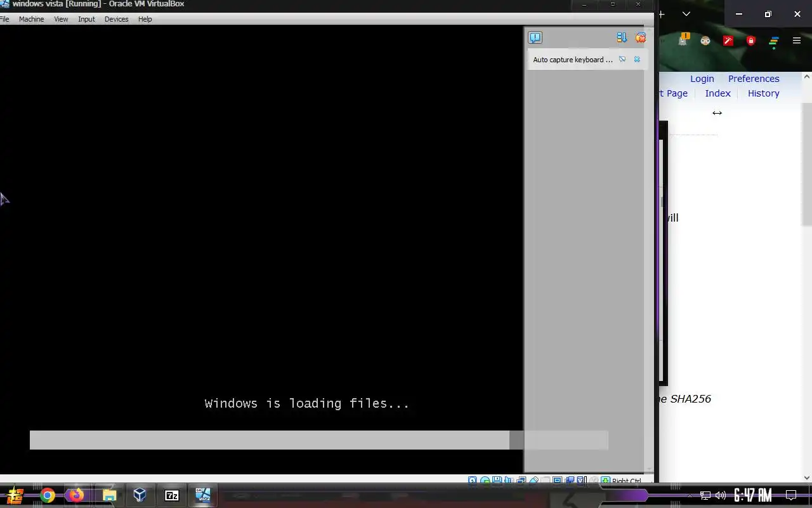The image size is (812, 508).
Task: Open the Index link in browser page
Action: click(718, 93)
